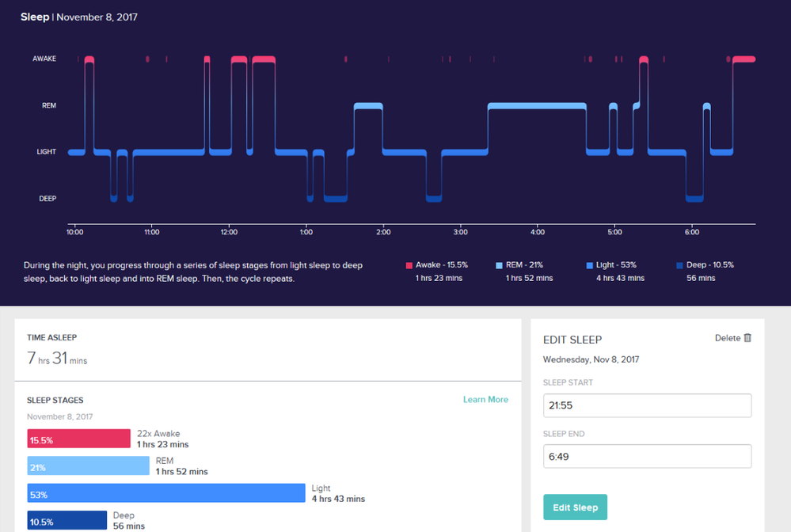
Task: Click the red Awake legend swatch
Action: (x=409, y=266)
